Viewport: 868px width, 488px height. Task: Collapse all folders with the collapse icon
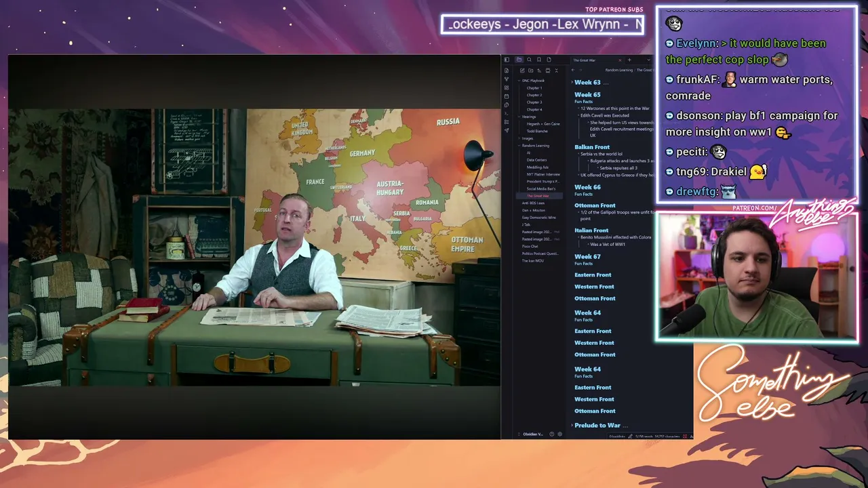click(x=557, y=70)
